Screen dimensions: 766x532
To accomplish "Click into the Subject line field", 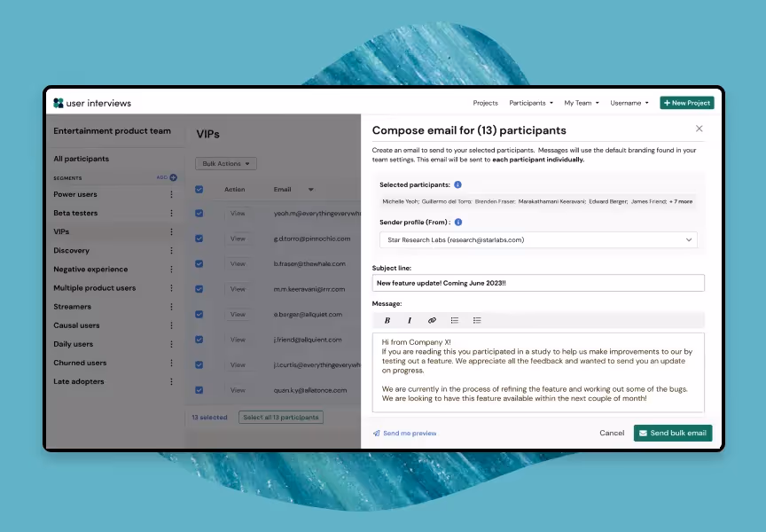I will point(538,283).
